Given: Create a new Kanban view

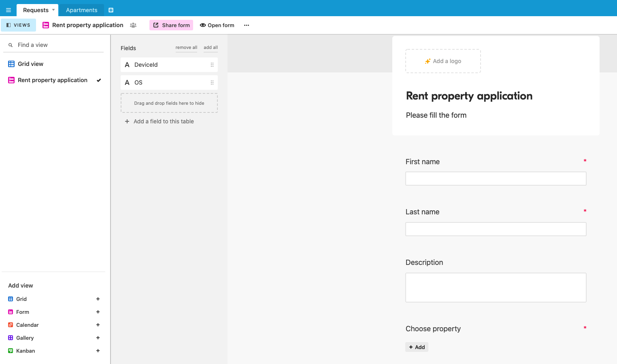Looking at the screenshot, I should pyautogui.click(x=54, y=351).
